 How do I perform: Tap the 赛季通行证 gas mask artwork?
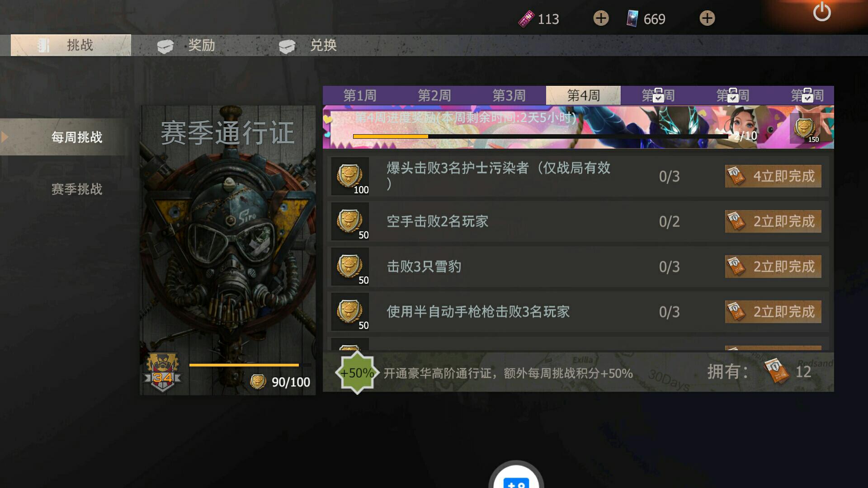click(x=228, y=250)
